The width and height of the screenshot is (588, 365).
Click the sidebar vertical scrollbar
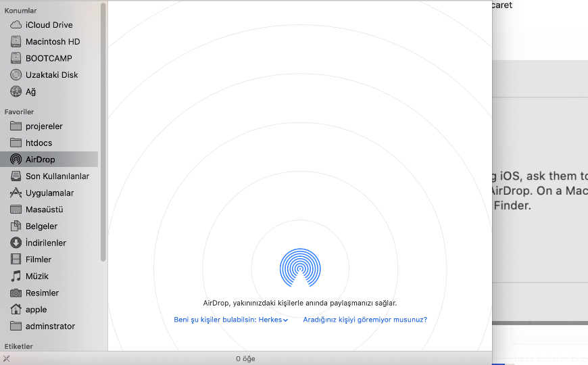click(x=103, y=131)
